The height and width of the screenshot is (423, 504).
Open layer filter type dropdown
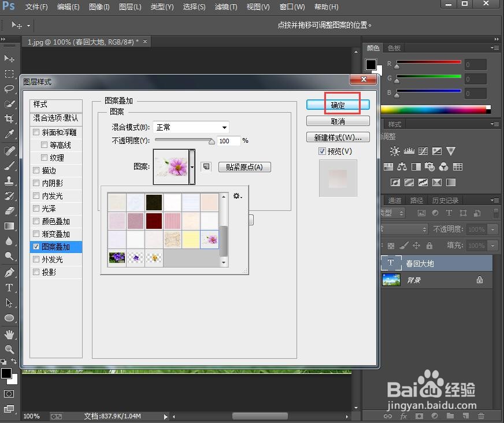(x=393, y=213)
